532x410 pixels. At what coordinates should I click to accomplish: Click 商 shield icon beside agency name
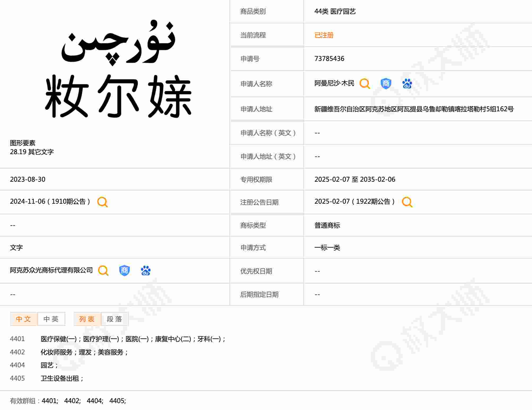click(124, 270)
